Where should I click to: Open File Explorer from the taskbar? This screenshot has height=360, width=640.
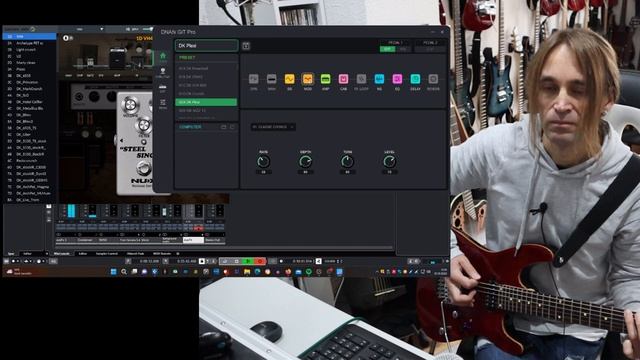247,272
